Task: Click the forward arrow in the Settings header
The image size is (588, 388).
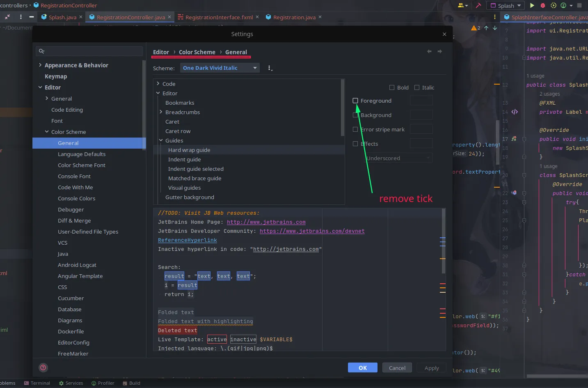Action: [440, 51]
